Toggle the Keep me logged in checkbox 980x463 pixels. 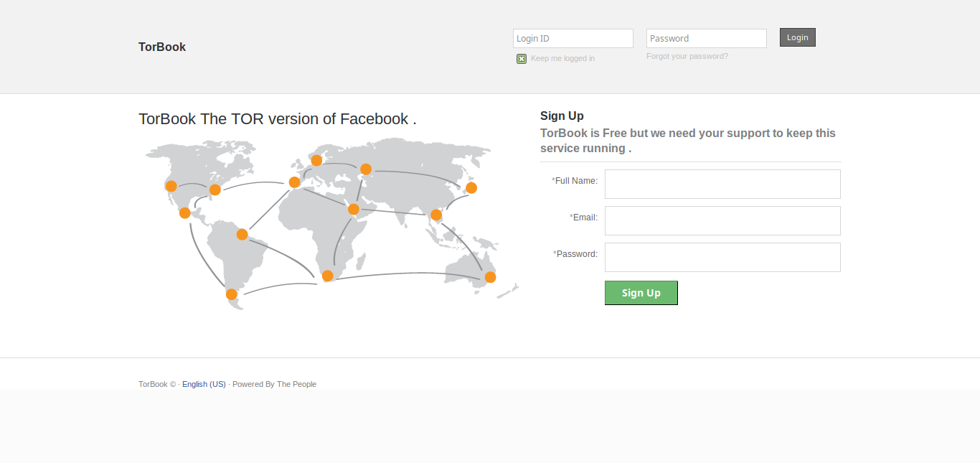(x=522, y=59)
